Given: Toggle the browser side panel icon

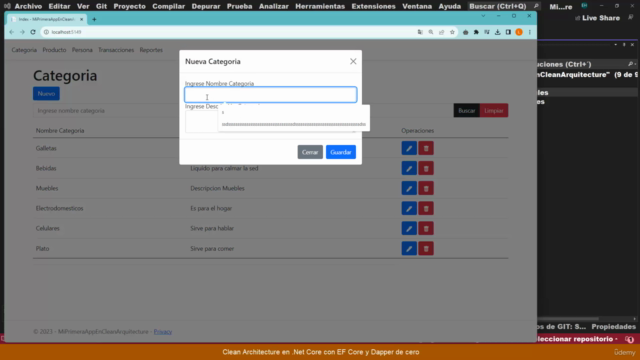Looking at the screenshot, I should [508, 32].
